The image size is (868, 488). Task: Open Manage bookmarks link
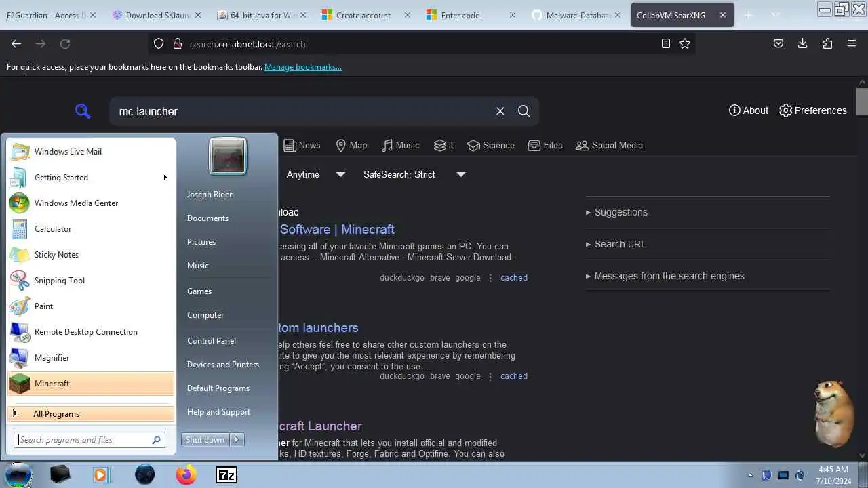(303, 67)
